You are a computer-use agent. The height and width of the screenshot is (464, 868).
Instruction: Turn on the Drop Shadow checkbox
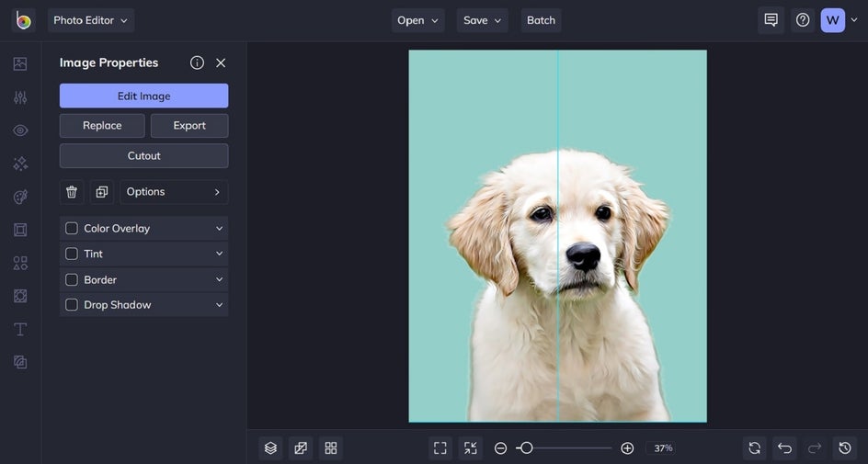coord(72,305)
